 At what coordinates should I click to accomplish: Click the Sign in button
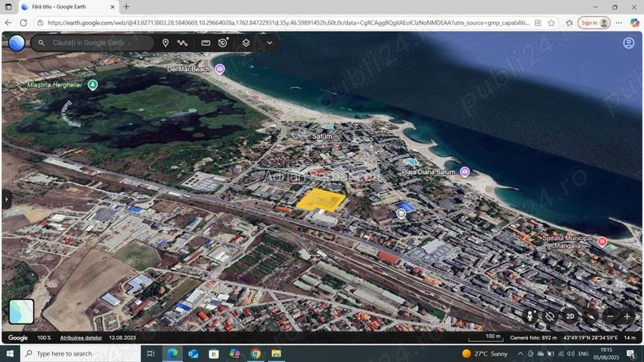(x=593, y=23)
